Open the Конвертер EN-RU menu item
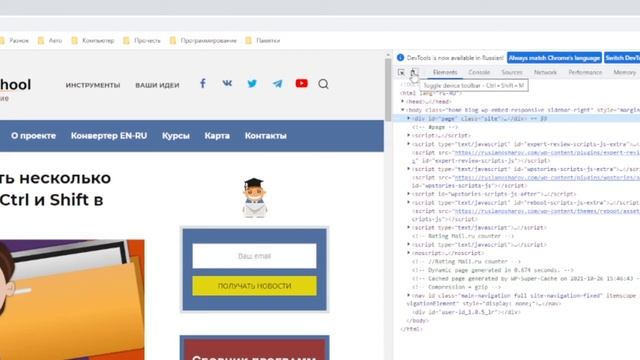The height and width of the screenshot is (360, 640). [109, 136]
